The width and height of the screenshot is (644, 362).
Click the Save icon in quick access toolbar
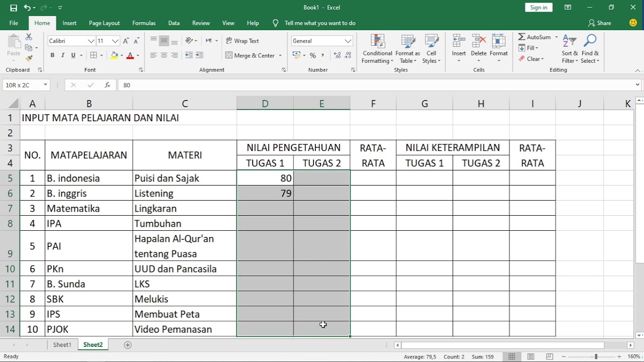(x=14, y=8)
